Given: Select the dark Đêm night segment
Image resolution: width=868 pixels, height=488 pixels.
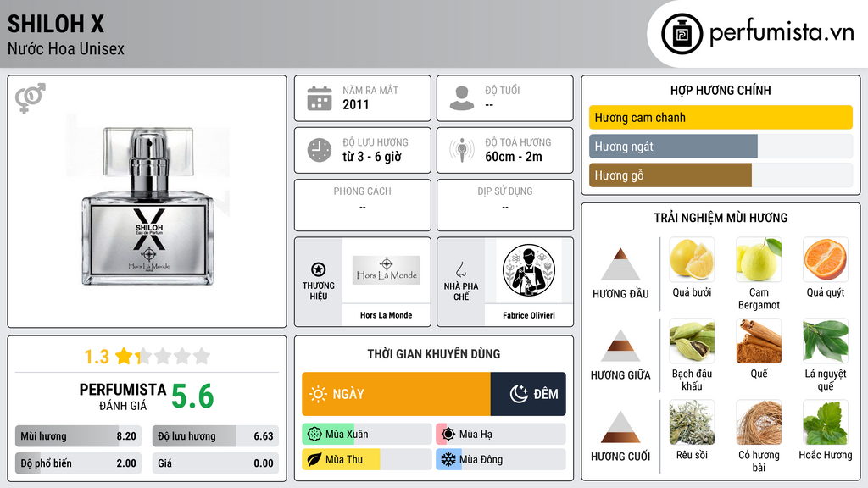Looking at the screenshot, I should coord(528,394).
